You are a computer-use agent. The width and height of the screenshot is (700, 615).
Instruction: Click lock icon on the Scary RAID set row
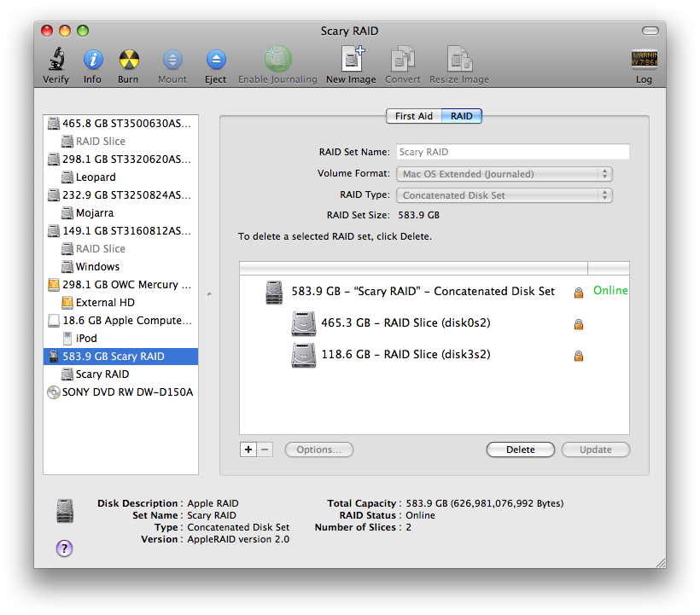tap(579, 293)
